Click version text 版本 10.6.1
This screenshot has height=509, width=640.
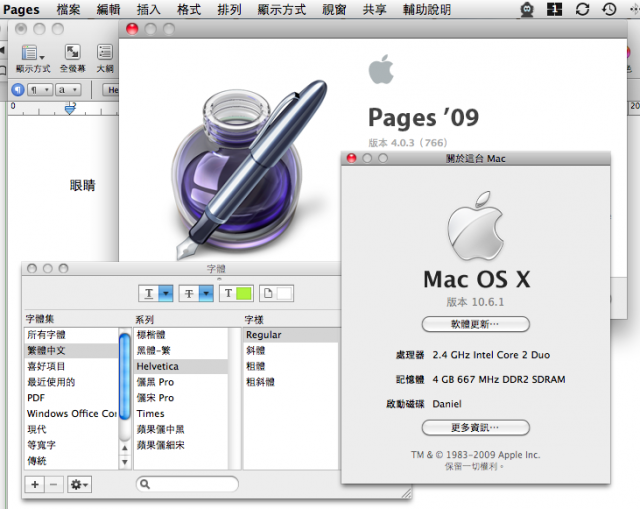[x=476, y=302]
